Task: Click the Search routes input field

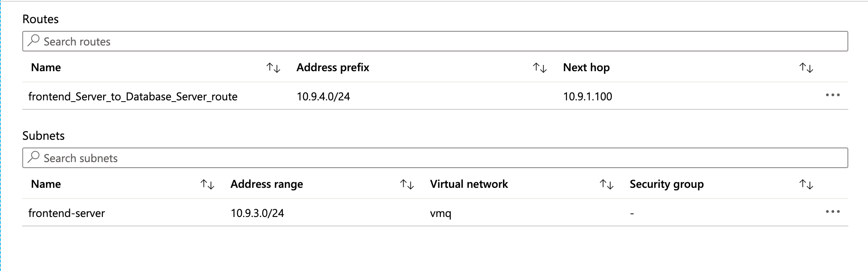Action: [x=435, y=42]
